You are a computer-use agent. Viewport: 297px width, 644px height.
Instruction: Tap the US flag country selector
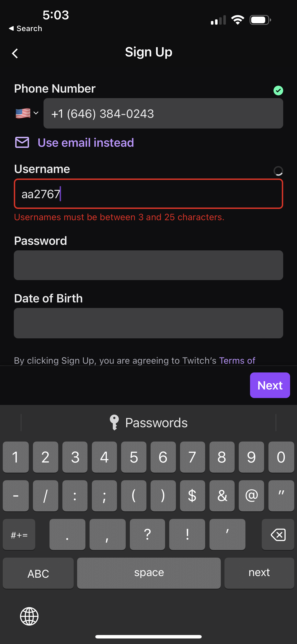(23, 113)
